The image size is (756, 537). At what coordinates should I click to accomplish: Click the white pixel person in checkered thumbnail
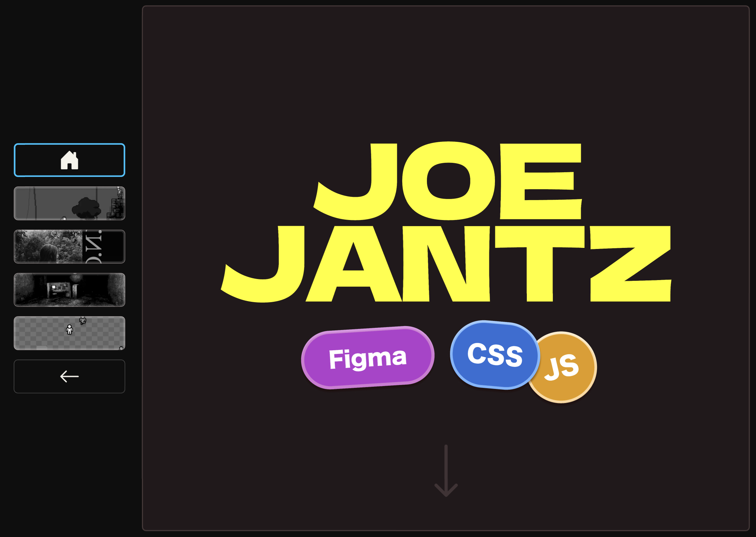point(70,329)
